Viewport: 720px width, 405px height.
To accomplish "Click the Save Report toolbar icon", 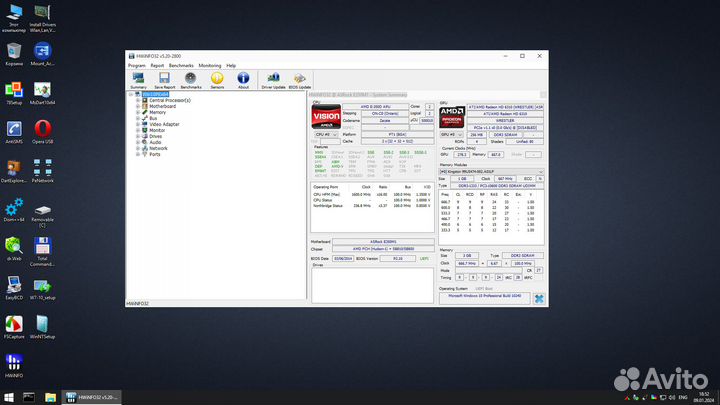I will pyautogui.click(x=164, y=80).
